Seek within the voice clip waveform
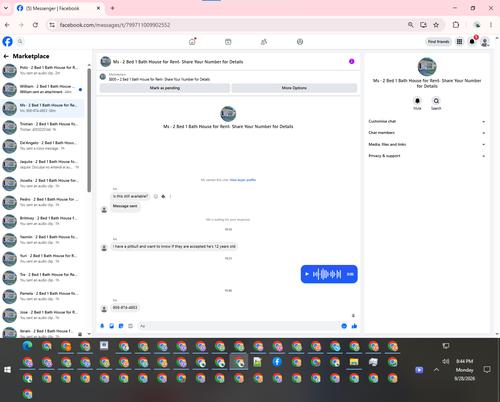Screen dimensions: 500x402 coord(327,274)
